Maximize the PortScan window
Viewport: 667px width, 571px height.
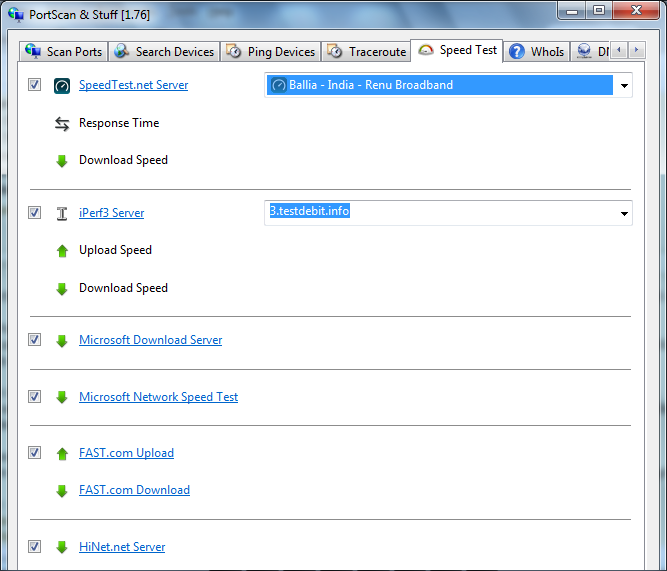(x=599, y=10)
